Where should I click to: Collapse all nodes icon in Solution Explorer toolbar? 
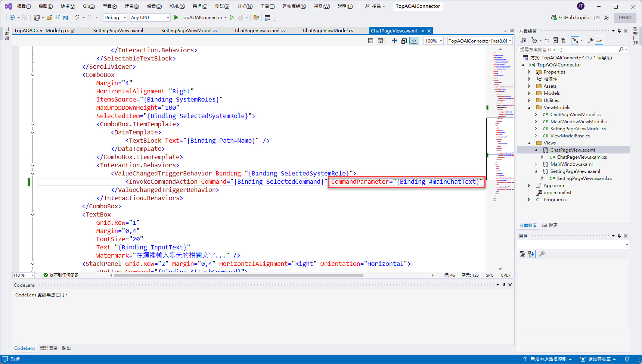[555, 40]
